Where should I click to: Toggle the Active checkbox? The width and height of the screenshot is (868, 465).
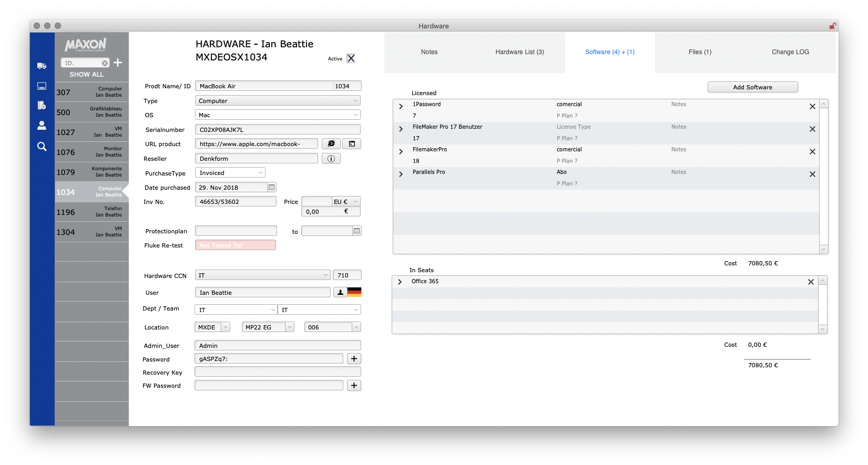[351, 58]
